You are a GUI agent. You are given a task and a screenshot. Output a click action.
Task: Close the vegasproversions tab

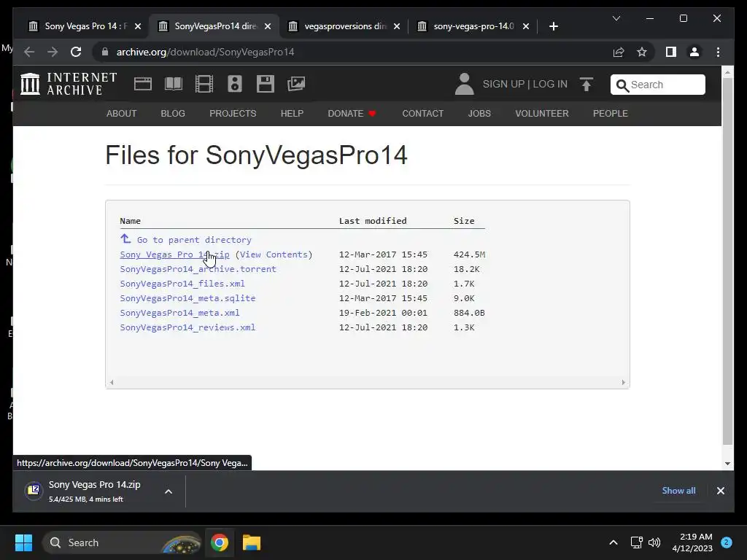[x=397, y=27]
